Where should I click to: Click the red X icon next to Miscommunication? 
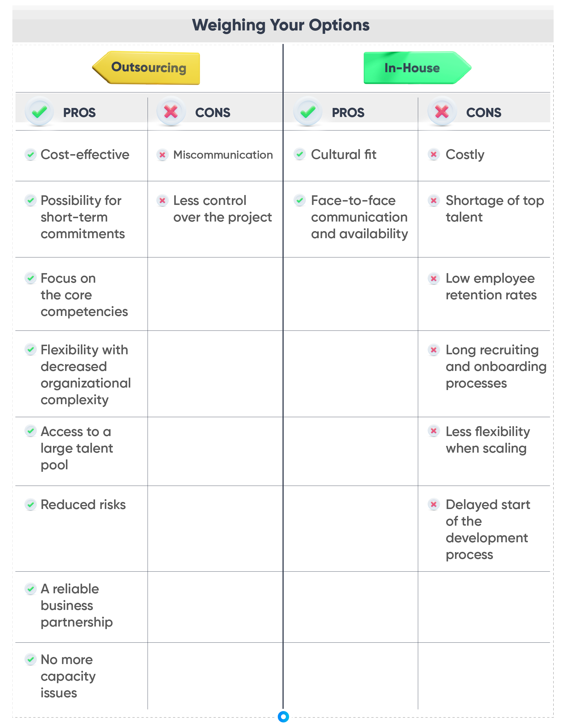coord(162,155)
